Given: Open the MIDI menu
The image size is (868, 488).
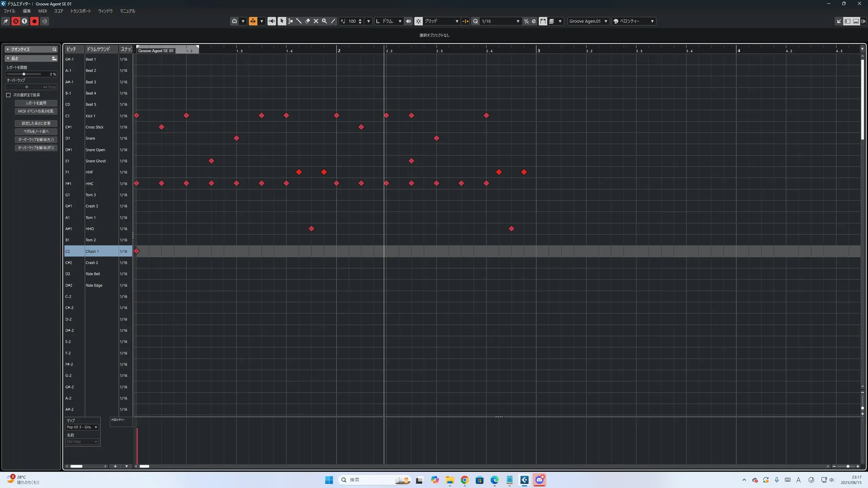Looking at the screenshot, I should (x=42, y=11).
